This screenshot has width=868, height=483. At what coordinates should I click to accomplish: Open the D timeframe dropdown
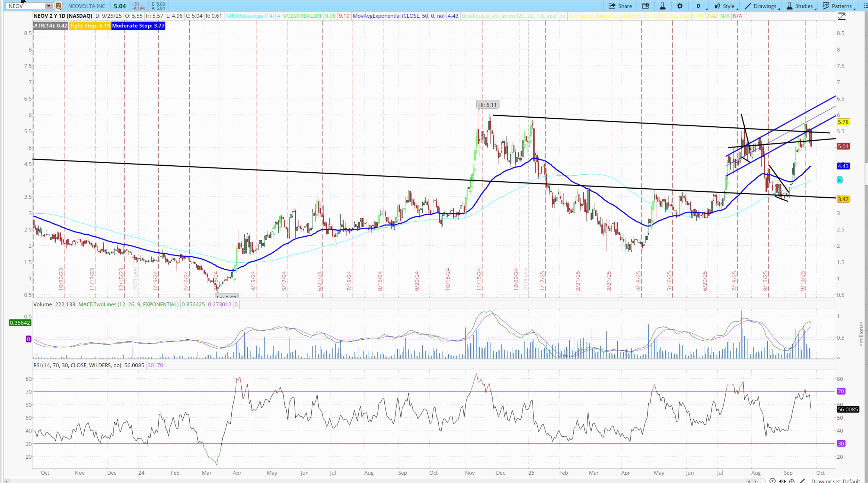coord(699,6)
